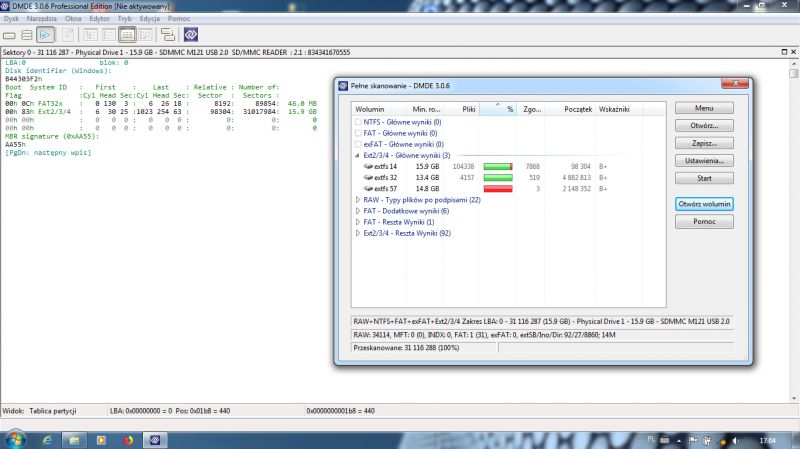Image resolution: width=800 pixels, height=449 pixels.
Task: Tick the exFAT - Główne wyniki checkbox
Action: pyautogui.click(x=358, y=144)
